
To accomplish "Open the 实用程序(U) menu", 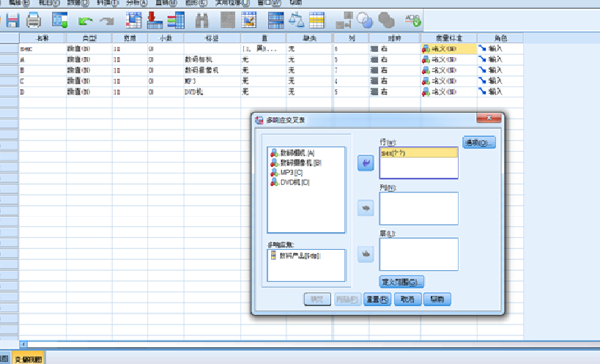I will [x=232, y=3].
